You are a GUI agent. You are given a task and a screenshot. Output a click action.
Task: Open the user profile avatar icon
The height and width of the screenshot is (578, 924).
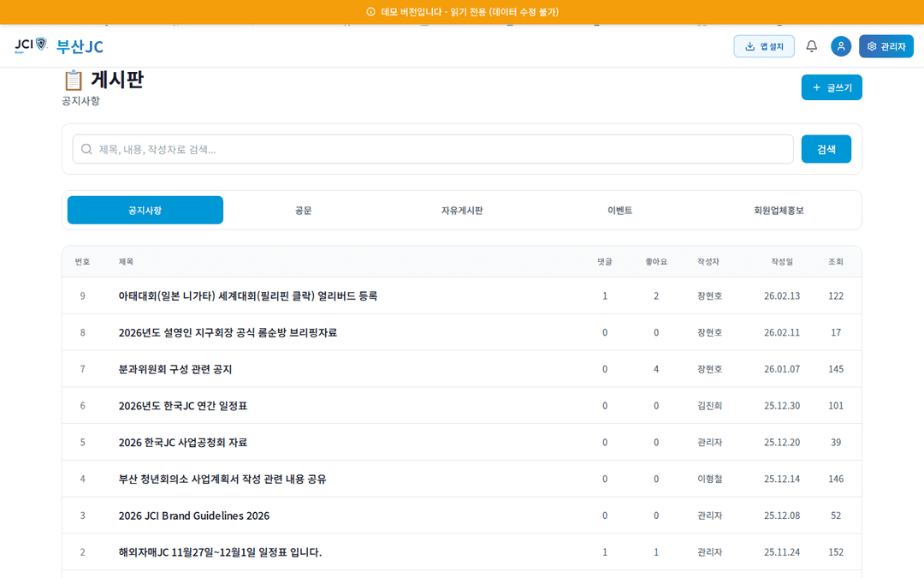(840, 46)
